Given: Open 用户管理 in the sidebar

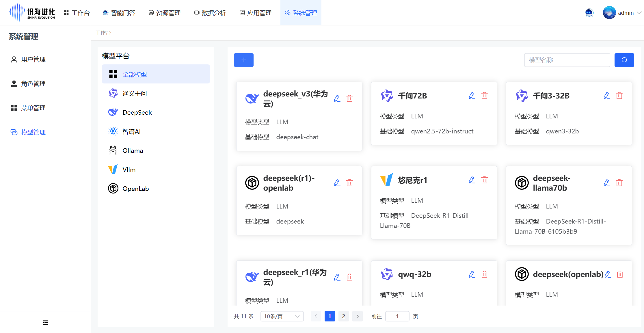Looking at the screenshot, I should [45, 59].
